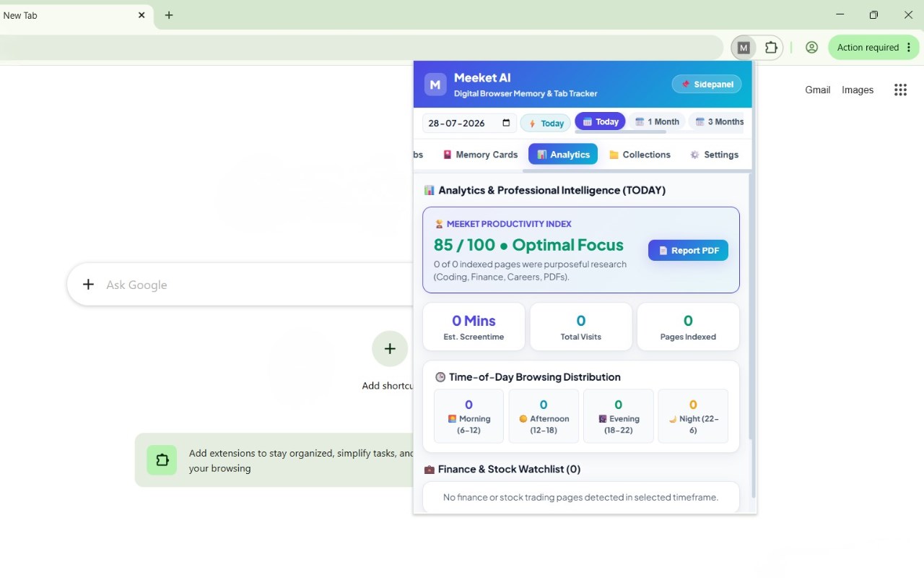Click the Add shortcut plus circle
This screenshot has width=924, height=578.
pos(390,349)
